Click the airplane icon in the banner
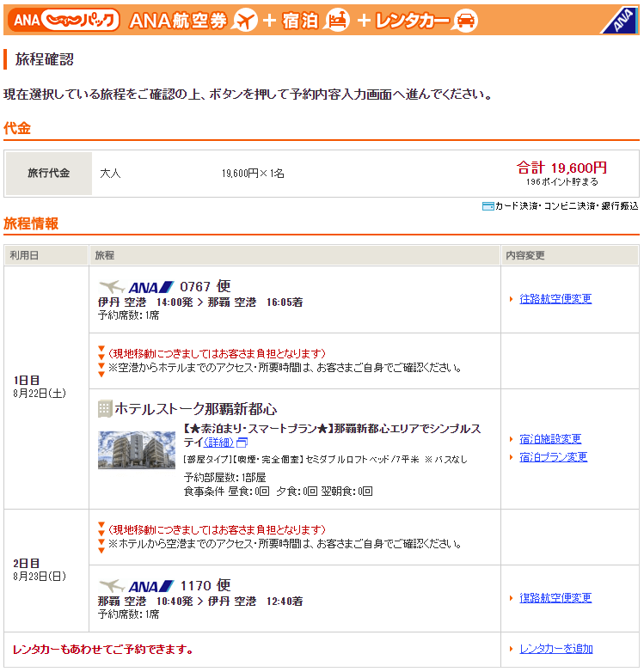The image size is (644, 672). point(244,20)
